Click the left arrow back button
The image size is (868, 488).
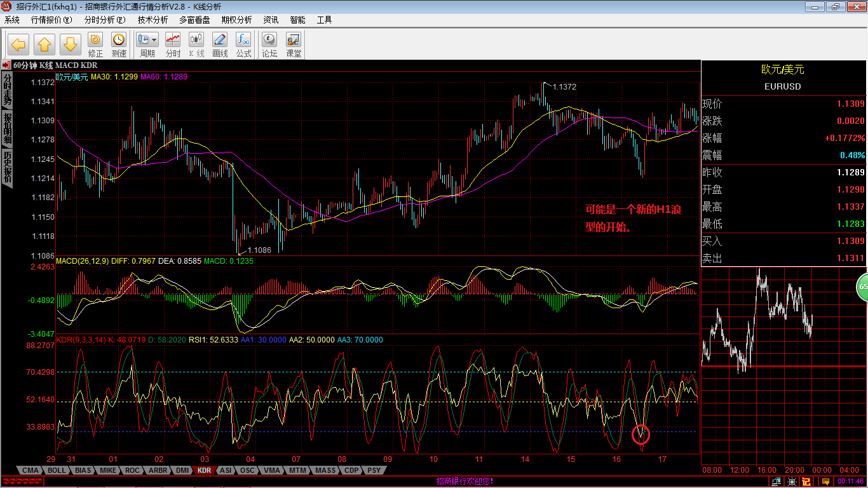click(x=18, y=44)
